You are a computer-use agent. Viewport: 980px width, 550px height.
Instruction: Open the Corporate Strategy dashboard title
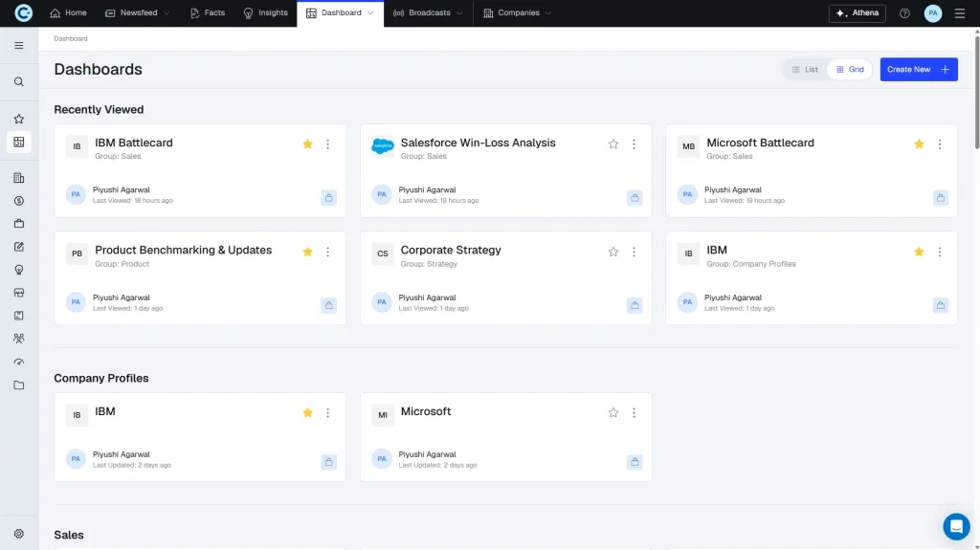click(x=451, y=250)
